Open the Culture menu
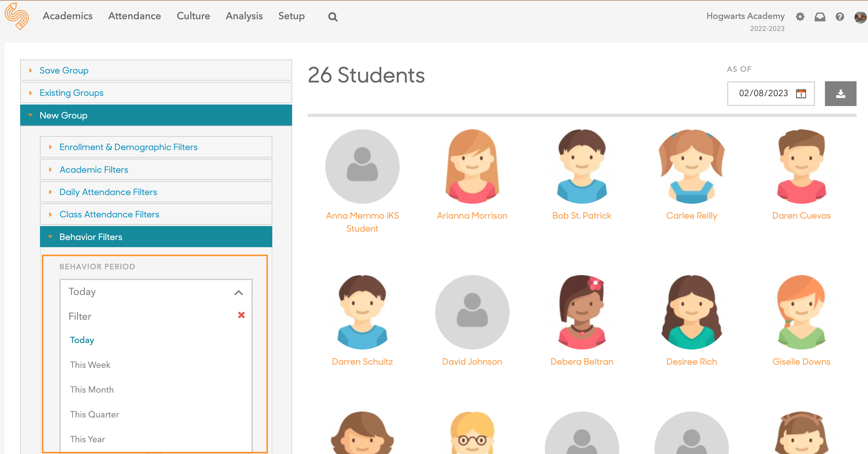The height and width of the screenshot is (454, 868). (193, 16)
